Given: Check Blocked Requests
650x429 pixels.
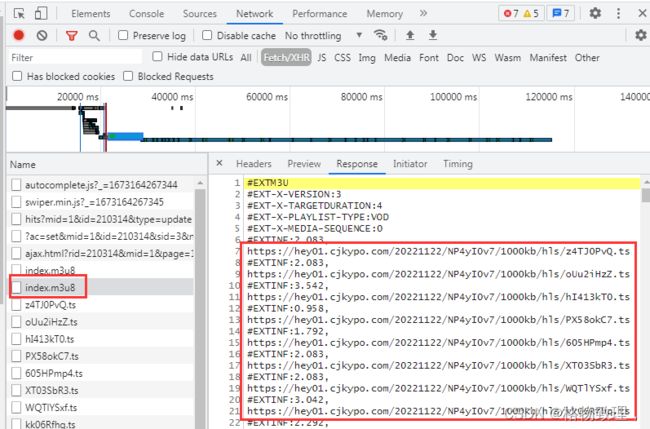Looking at the screenshot, I should tap(128, 76).
